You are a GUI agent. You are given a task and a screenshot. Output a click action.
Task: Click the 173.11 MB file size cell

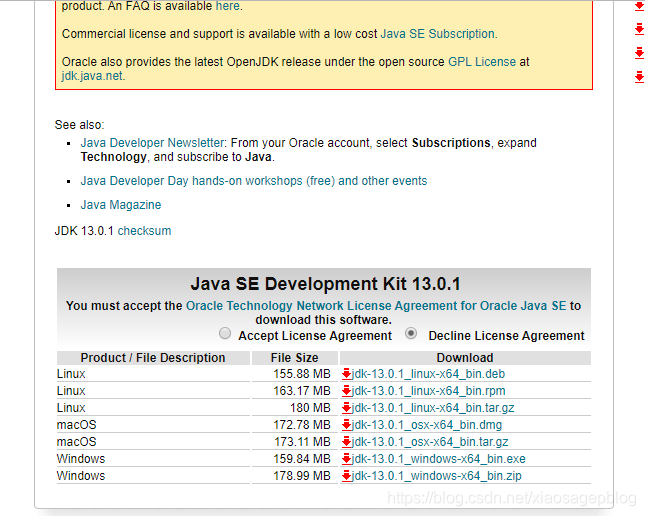point(295,442)
